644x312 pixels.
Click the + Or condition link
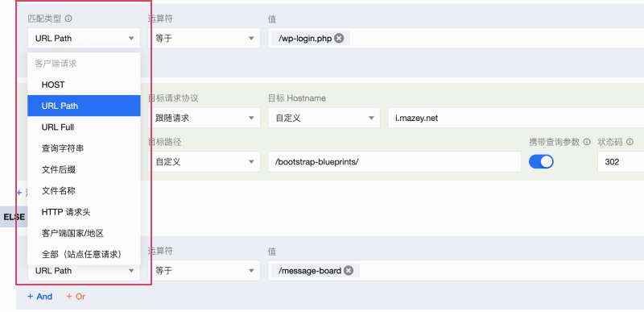76,297
